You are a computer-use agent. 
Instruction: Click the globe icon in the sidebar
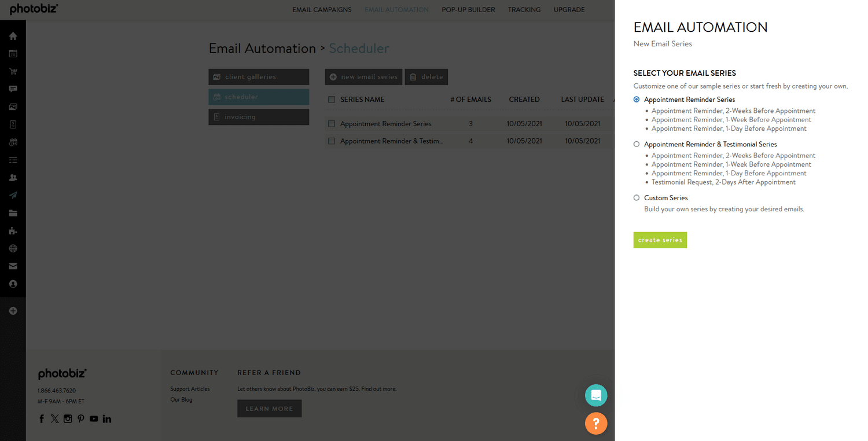pos(13,248)
